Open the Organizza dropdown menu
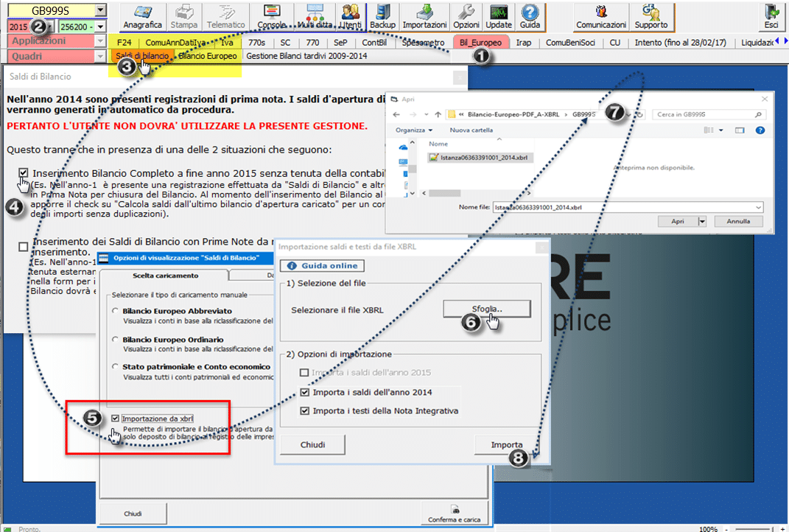789x532 pixels. coord(414,130)
